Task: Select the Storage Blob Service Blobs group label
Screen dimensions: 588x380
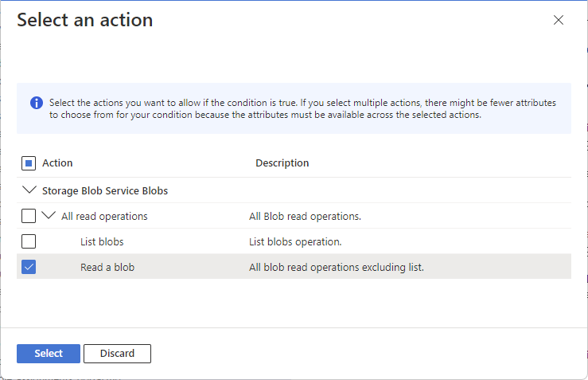Action: coord(105,191)
